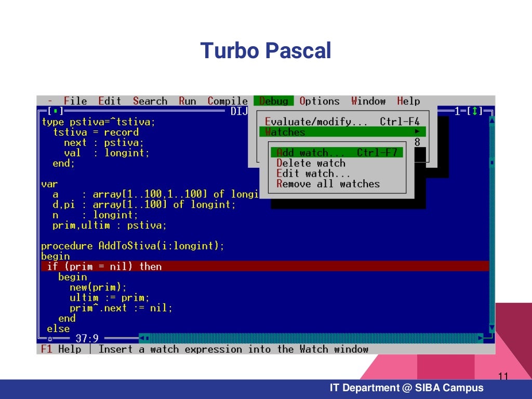This screenshot has width=532, height=399.
Task: Click the line 'prim^.next := nil;'
Action: (x=121, y=308)
